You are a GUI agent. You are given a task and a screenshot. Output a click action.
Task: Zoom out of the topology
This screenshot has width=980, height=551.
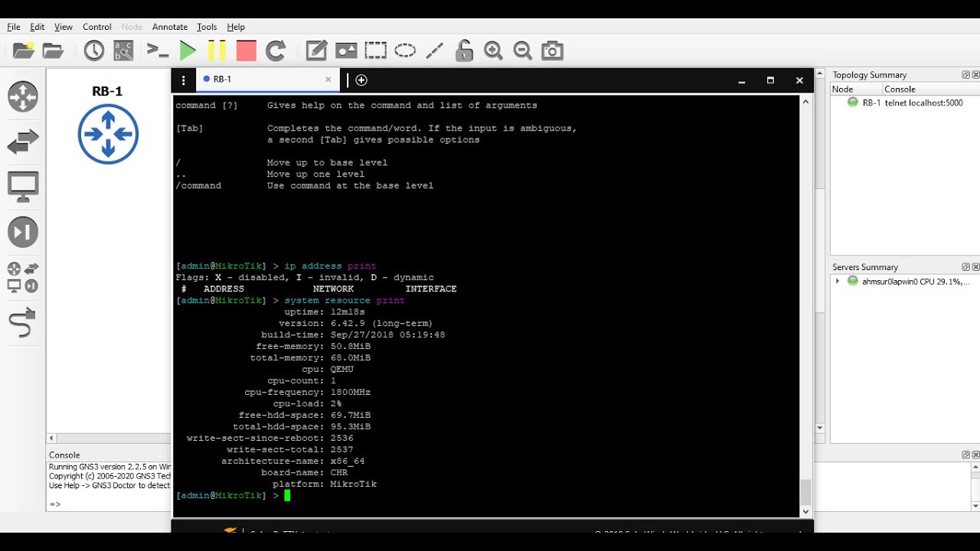(x=523, y=51)
